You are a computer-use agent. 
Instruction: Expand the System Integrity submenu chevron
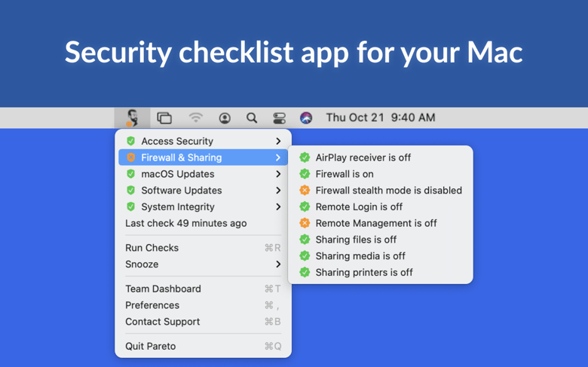pyautogui.click(x=278, y=207)
